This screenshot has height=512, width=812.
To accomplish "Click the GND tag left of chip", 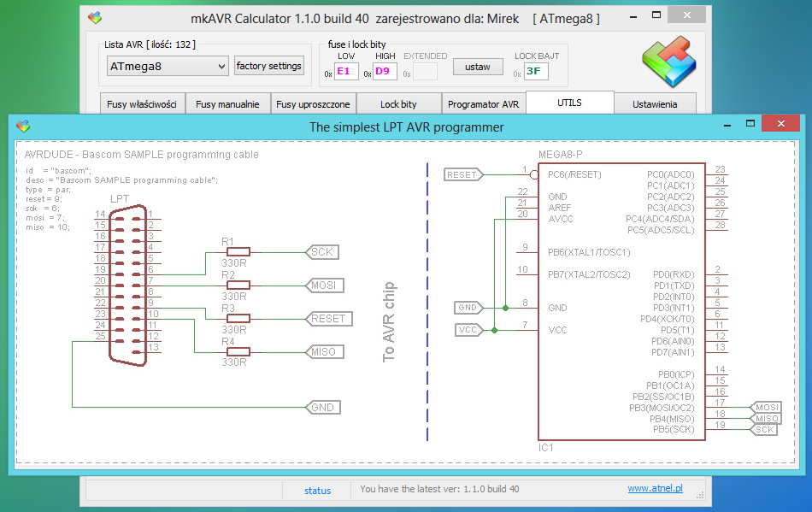I will pos(468,308).
